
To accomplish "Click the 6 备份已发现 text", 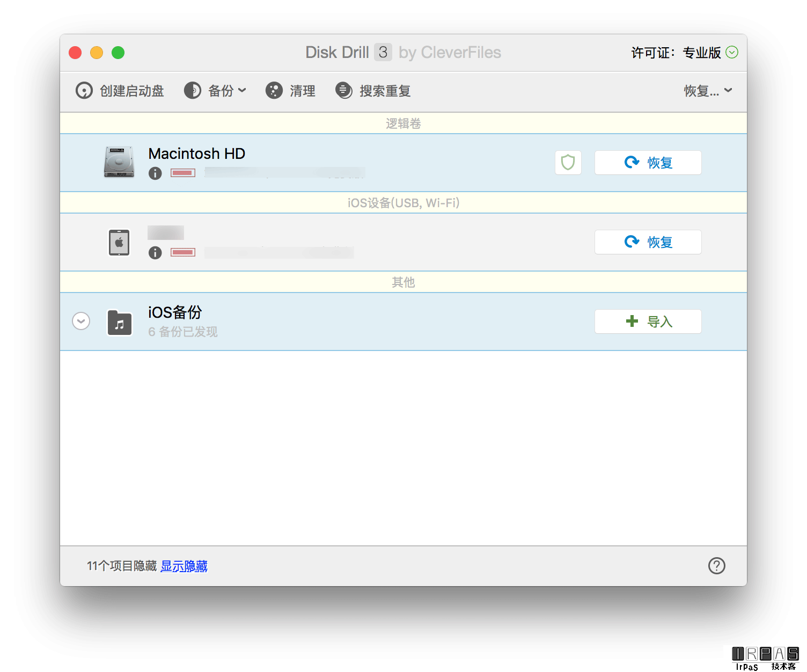I will pos(182,332).
